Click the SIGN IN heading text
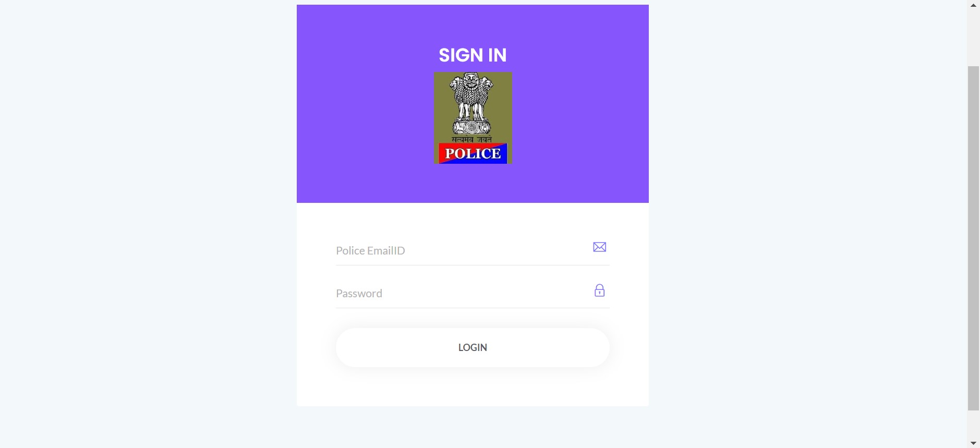This screenshot has height=448, width=980. (x=473, y=55)
